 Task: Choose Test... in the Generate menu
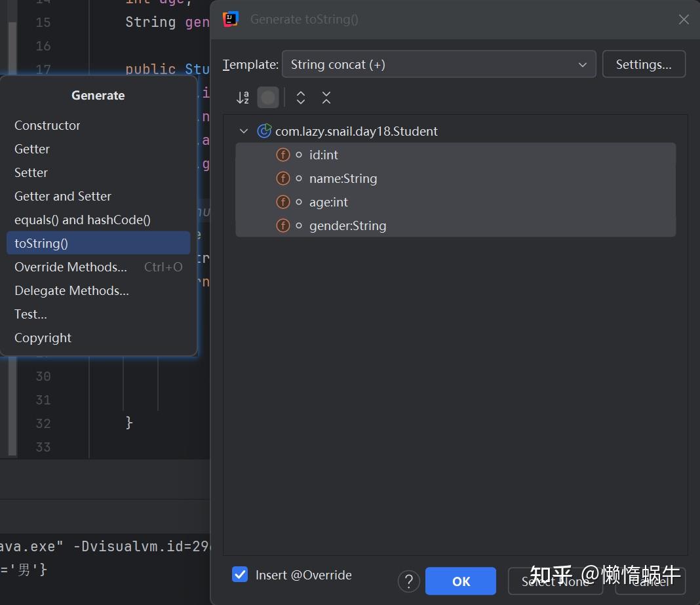98,314
